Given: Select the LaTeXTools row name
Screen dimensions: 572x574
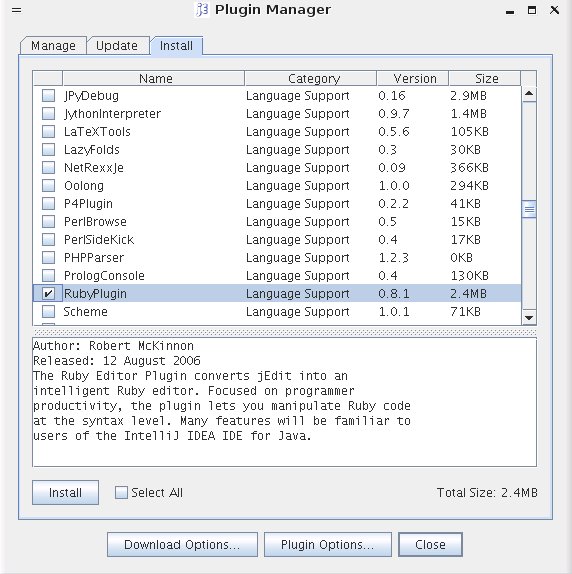Looking at the screenshot, I should (x=97, y=131).
